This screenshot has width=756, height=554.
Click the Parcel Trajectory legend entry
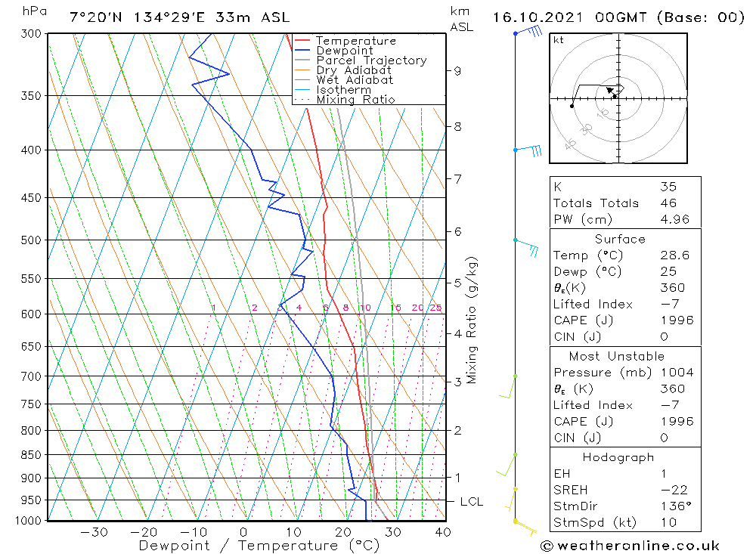point(361,60)
